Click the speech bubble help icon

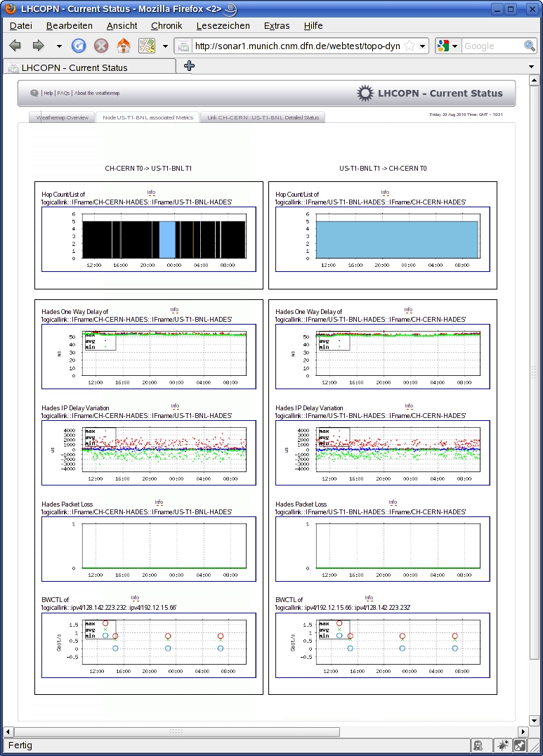pyautogui.click(x=34, y=93)
